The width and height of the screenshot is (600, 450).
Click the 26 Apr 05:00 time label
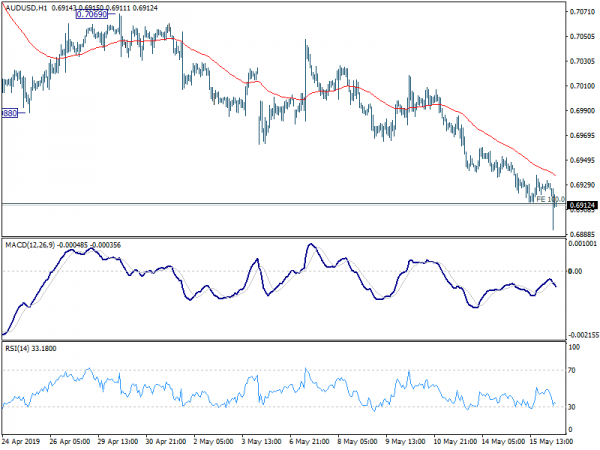pos(70,442)
